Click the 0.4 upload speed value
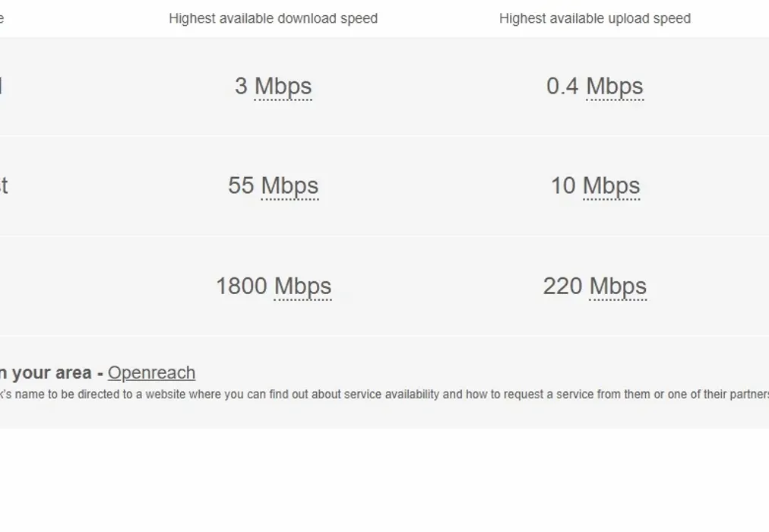The width and height of the screenshot is (769, 532). [562, 87]
